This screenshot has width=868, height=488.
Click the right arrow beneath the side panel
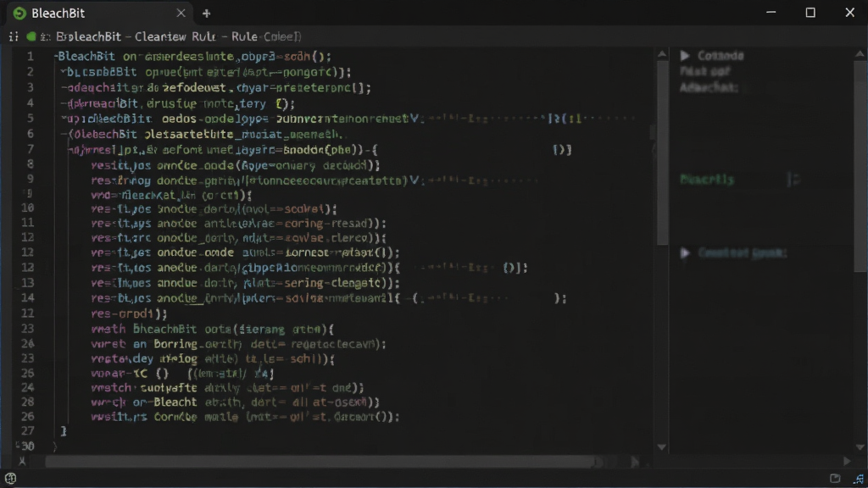click(x=847, y=461)
